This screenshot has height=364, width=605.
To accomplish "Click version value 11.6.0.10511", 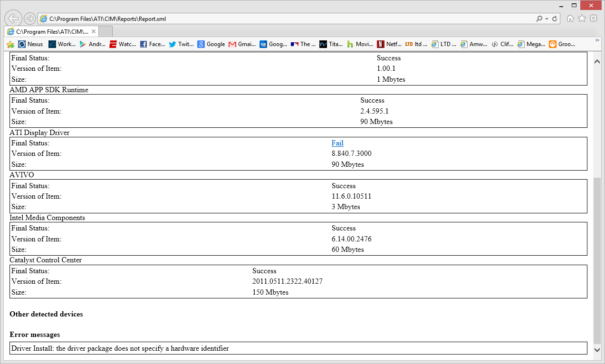I will point(352,196).
